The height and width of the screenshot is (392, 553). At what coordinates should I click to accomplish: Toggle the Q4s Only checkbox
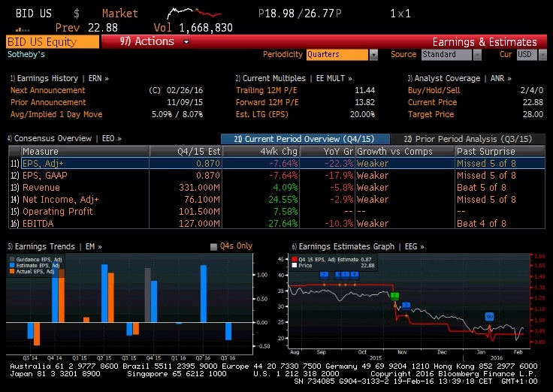click(x=213, y=247)
